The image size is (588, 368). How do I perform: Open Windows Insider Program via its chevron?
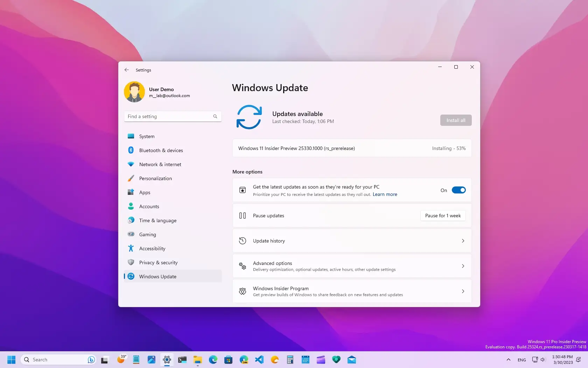coord(463,291)
